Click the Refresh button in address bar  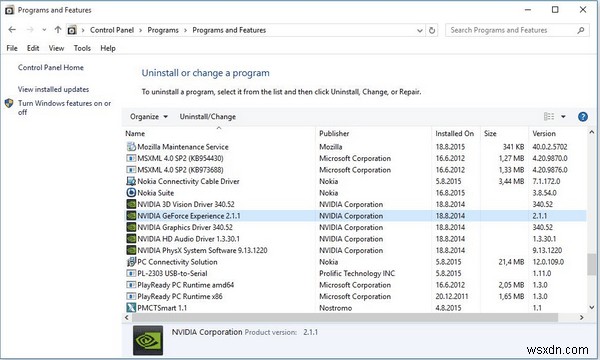tap(432, 30)
